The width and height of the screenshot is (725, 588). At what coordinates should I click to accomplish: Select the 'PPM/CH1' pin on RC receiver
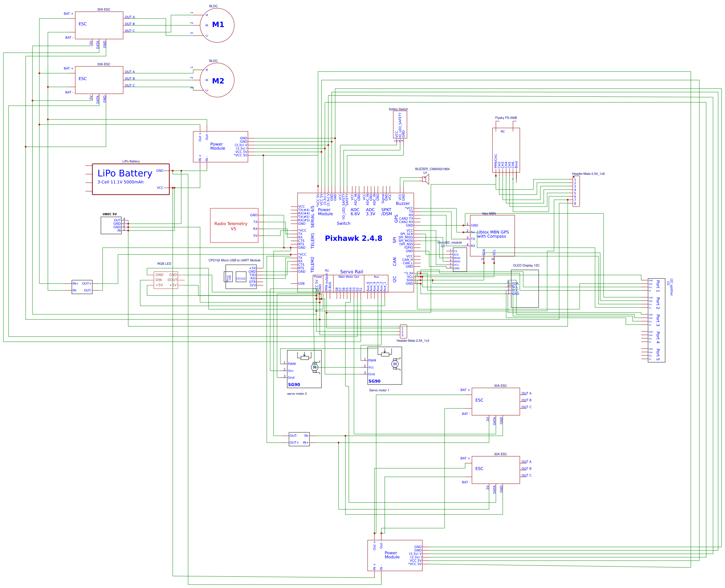click(x=496, y=161)
